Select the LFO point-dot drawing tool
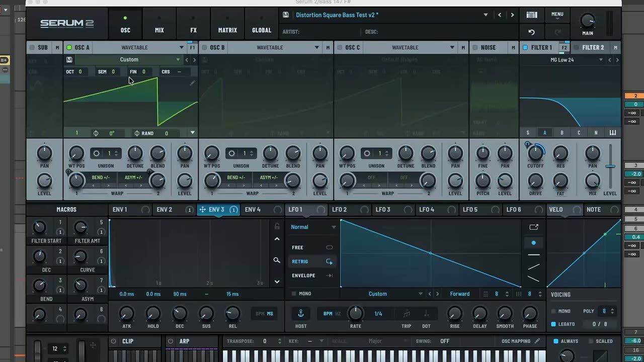The width and height of the screenshot is (644, 362). [533, 243]
